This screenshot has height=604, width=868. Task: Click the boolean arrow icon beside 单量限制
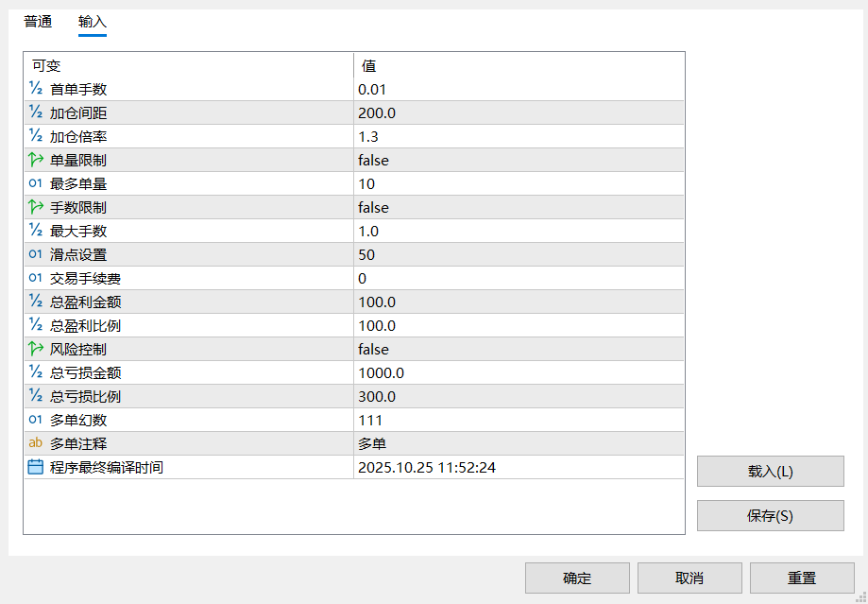35,160
